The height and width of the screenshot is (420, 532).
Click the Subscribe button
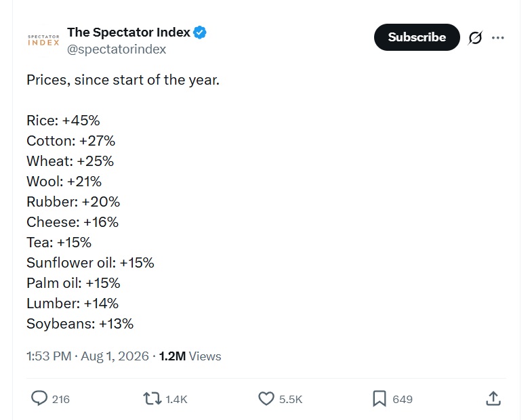click(x=417, y=37)
